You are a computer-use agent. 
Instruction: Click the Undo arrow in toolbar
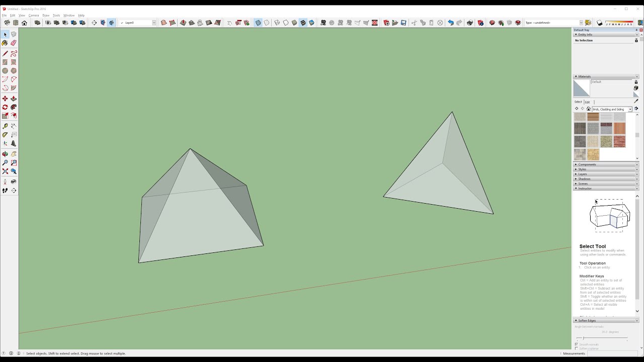click(x=451, y=23)
